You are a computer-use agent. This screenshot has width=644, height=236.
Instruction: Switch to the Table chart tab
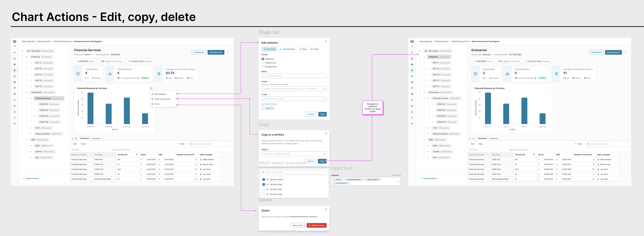[315, 49]
